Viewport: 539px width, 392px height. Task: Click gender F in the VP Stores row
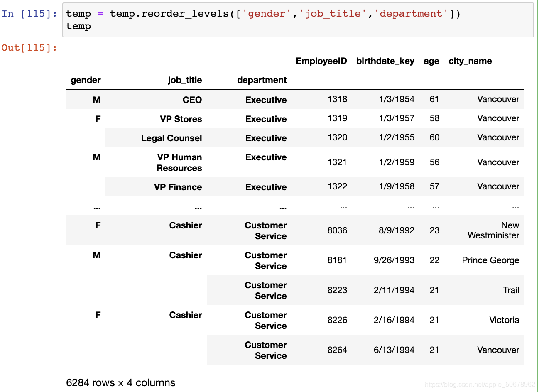pos(98,119)
